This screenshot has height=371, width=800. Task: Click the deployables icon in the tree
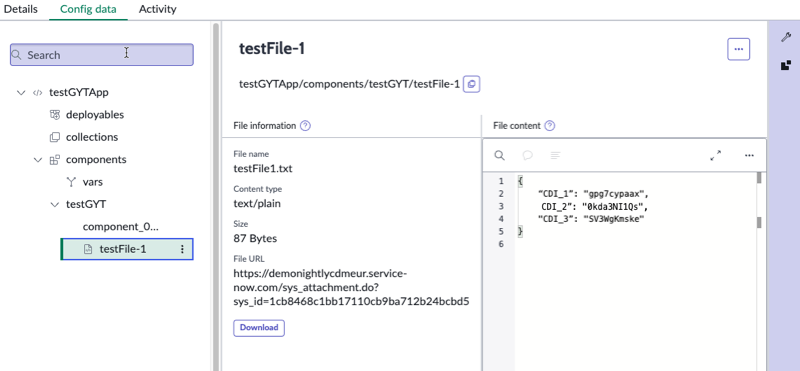tap(55, 115)
